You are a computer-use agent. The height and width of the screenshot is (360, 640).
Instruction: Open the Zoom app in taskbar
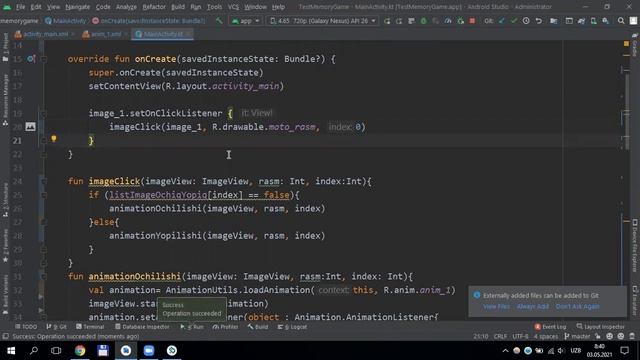pyautogui.click(x=149, y=351)
